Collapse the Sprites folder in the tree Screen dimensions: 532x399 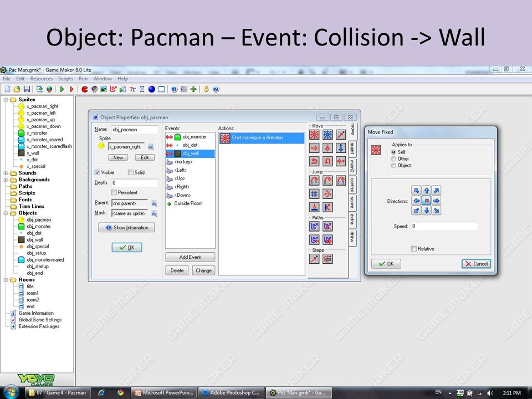[6, 100]
